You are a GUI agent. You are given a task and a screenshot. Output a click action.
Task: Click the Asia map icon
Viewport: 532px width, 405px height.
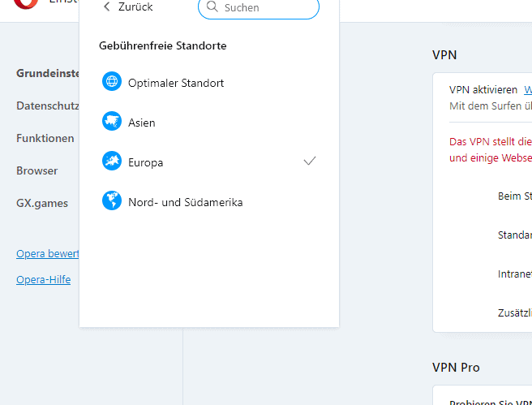pos(112,121)
